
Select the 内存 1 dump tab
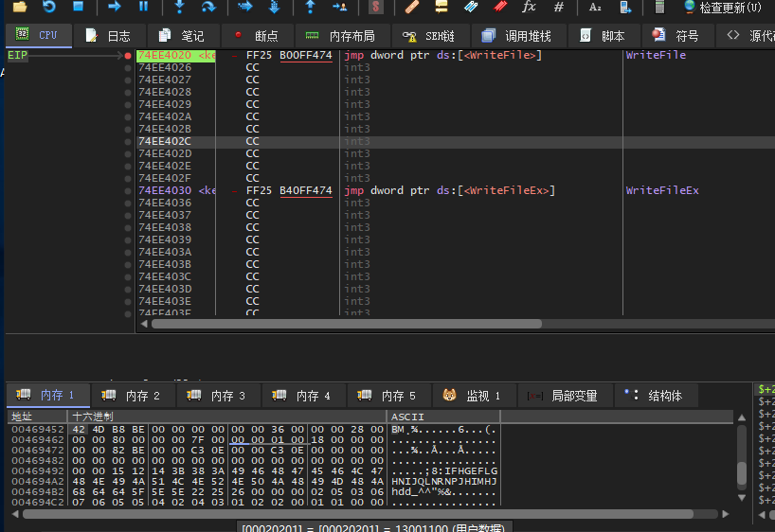click(x=47, y=395)
